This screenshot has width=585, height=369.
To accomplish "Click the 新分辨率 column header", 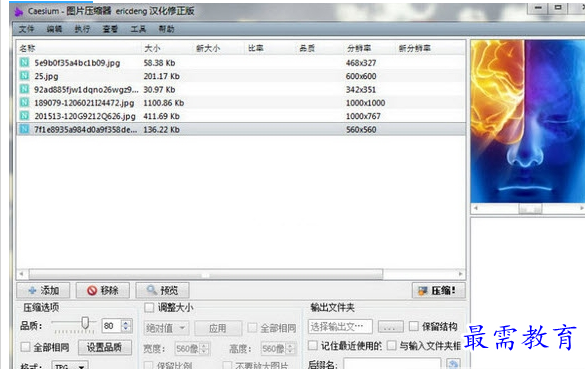I will (430, 48).
